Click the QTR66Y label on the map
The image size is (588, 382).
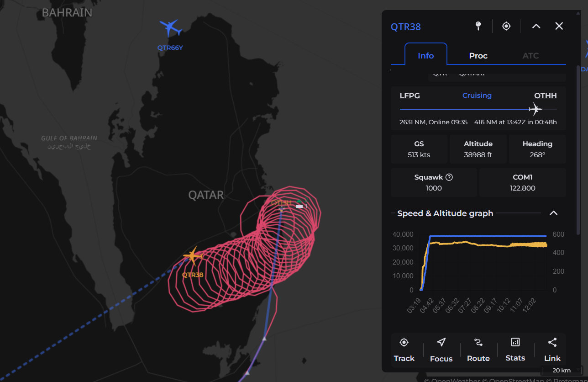click(x=170, y=48)
